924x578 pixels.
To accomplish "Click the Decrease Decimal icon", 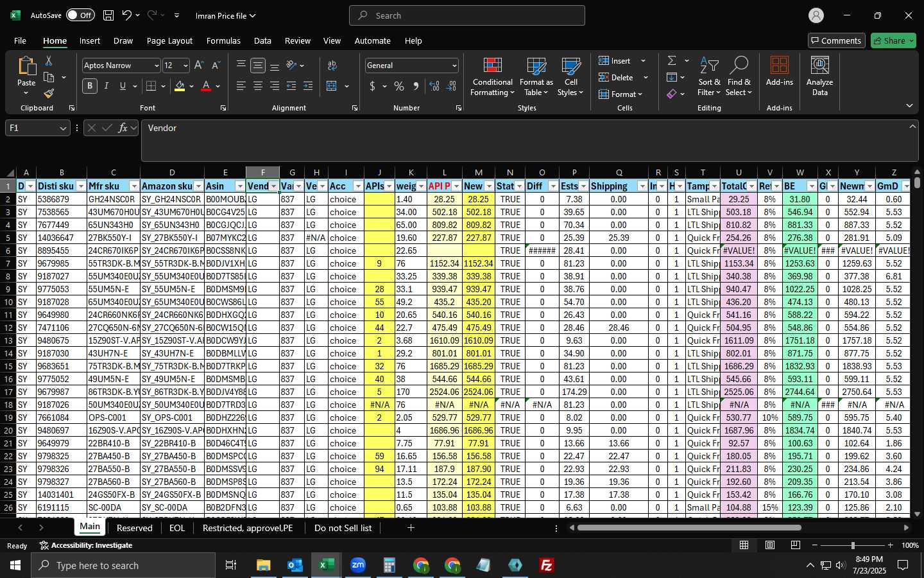I will 451,86.
